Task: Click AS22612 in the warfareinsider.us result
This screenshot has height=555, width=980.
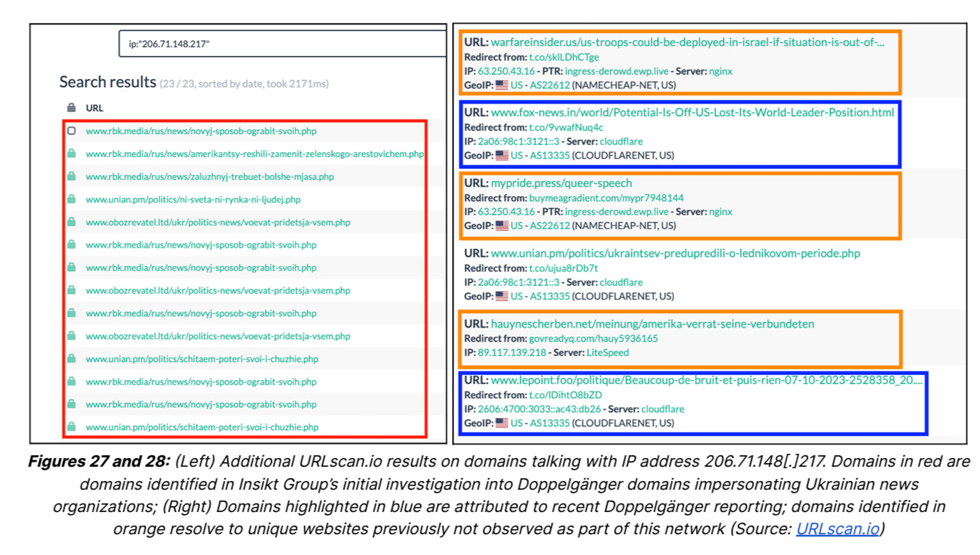Action: pos(550,85)
